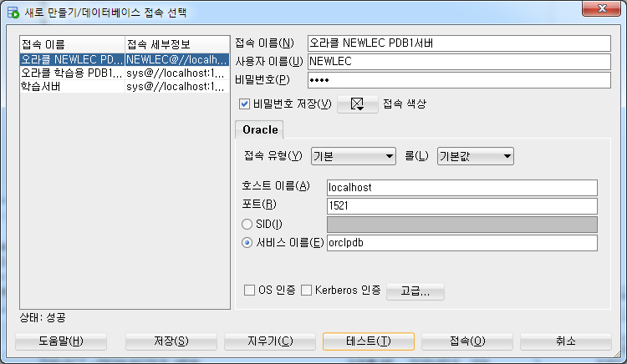Image resolution: width=627 pixels, height=364 pixels.
Task: Click the 접속 이름 column header
Action: (x=73, y=44)
